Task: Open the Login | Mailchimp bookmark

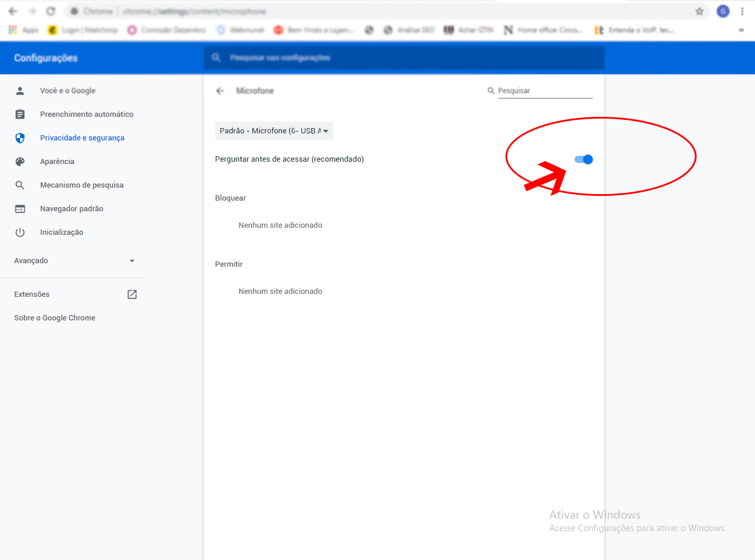Action: [83, 30]
